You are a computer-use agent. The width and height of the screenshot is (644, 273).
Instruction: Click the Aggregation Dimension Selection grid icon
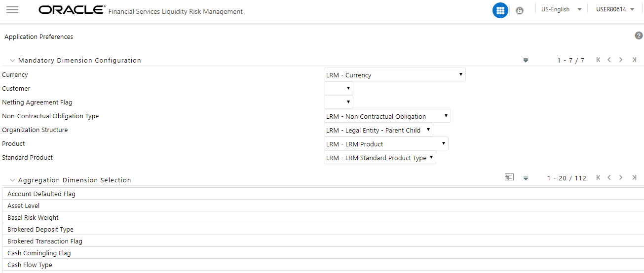click(x=509, y=177)
